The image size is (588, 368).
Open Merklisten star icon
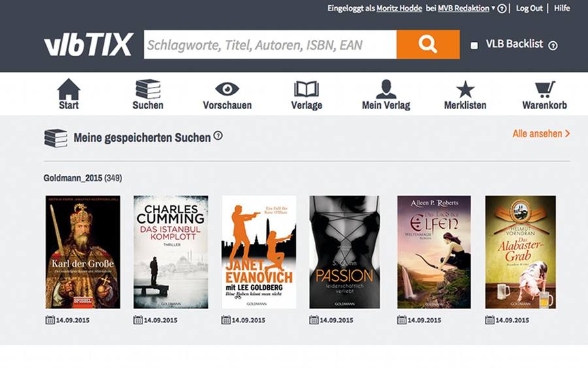pyautogui.click(x=465, y=90)
